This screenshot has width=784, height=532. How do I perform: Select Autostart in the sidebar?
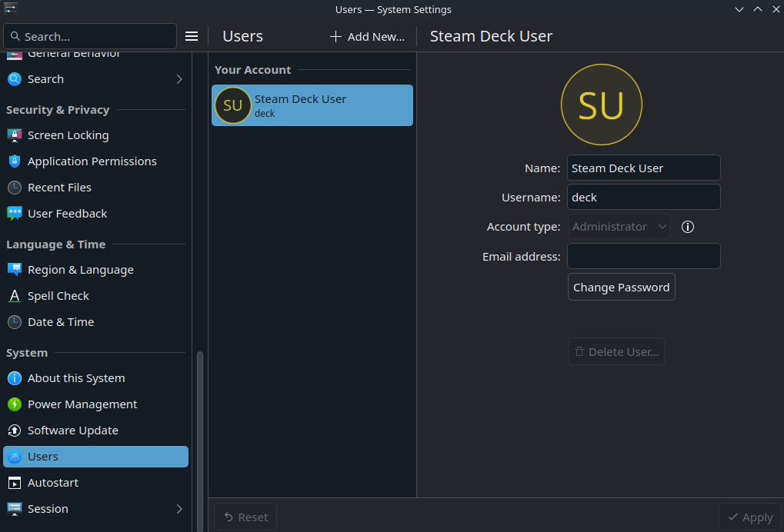(x=95, y=483)
